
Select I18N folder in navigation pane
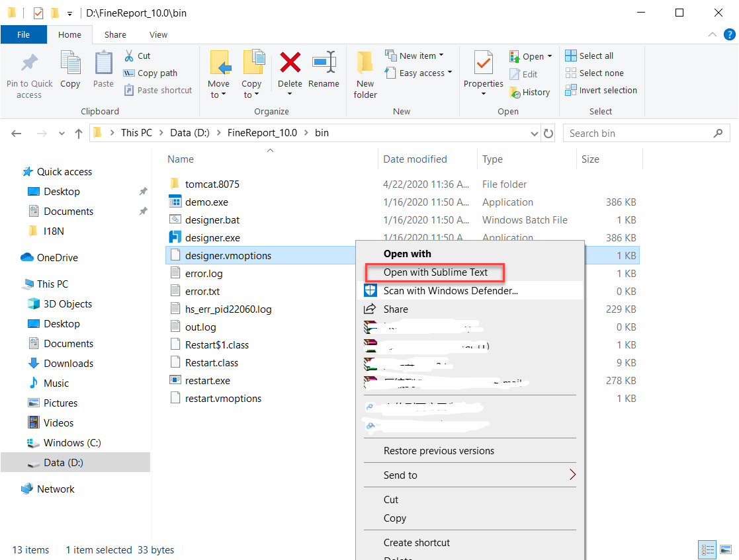(x=54, y=231)
